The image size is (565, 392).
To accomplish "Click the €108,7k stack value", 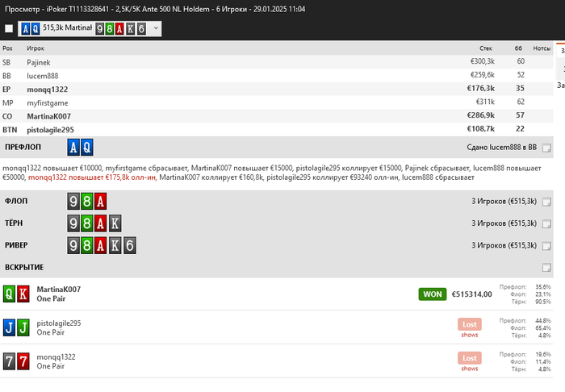I will (x=481, y=129).
